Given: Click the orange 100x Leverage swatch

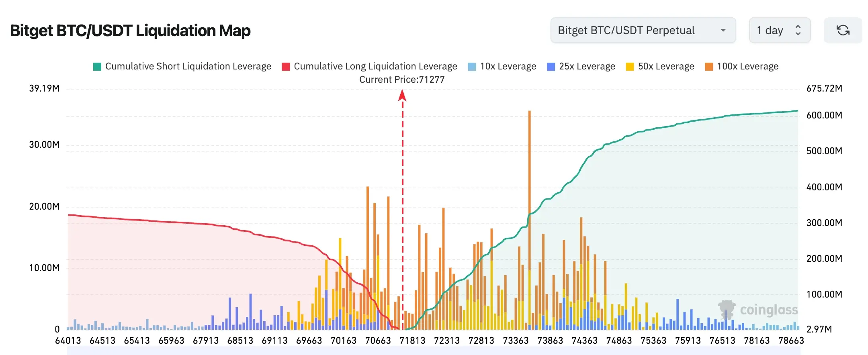Looking at the screenshot, I should pos(709,67).
